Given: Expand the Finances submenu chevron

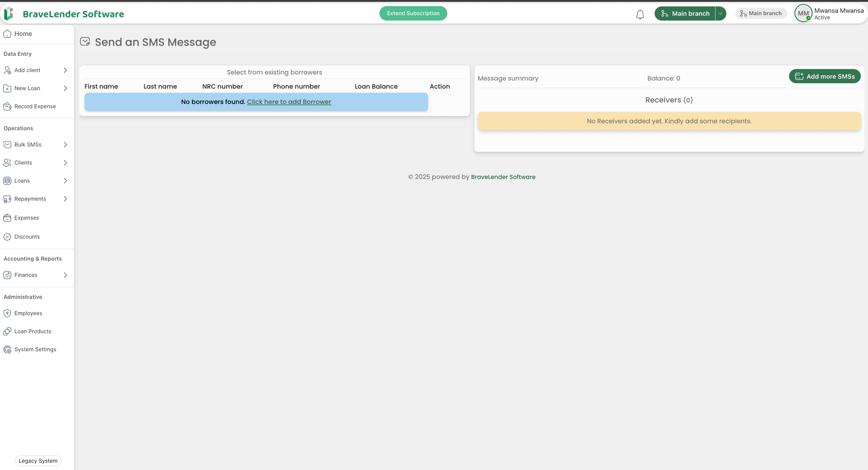Looking at the screenshot, I should [x=65, y=275].
